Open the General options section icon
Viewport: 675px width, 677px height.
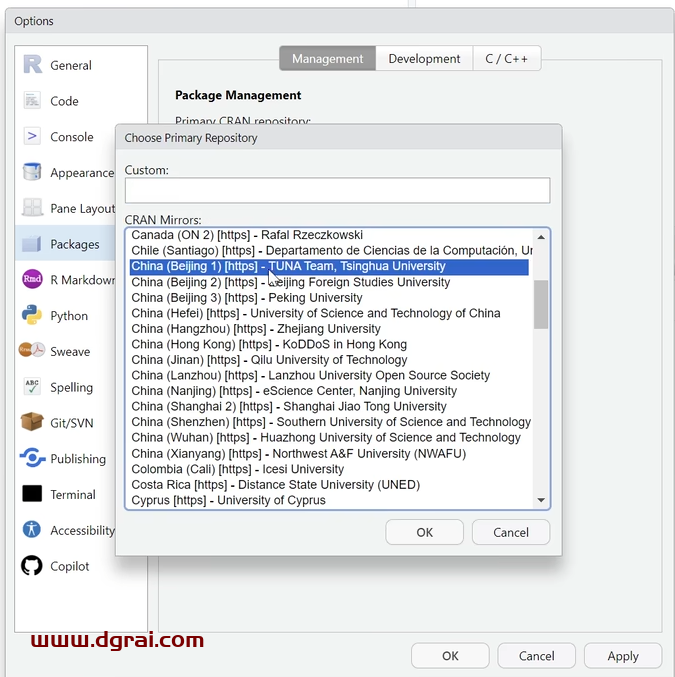tap(32, 64)
